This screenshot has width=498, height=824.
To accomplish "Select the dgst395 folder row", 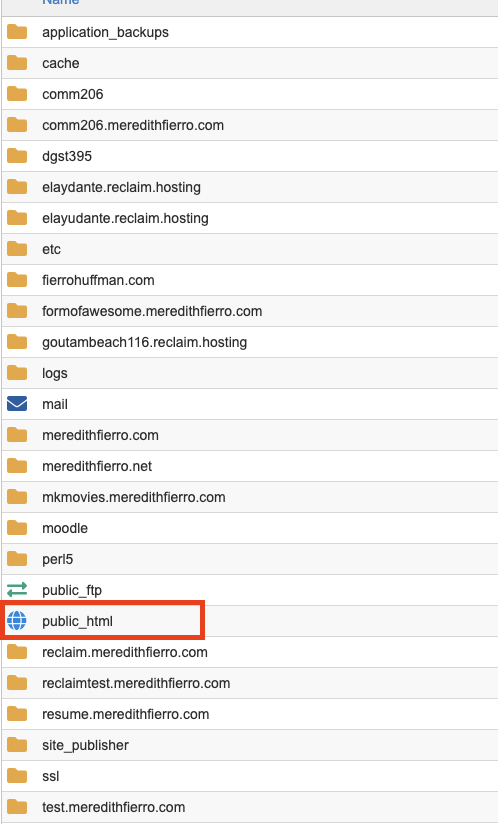I will (250, 156).
